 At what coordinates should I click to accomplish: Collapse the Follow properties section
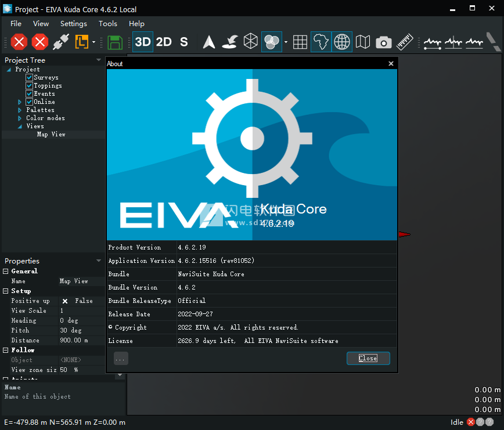point(5,350)
